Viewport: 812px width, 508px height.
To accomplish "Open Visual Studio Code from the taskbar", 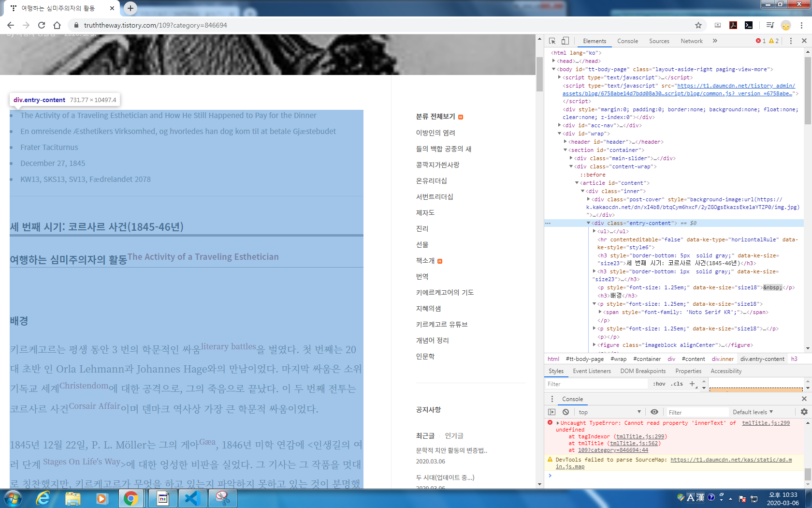I will click(192, 498).
